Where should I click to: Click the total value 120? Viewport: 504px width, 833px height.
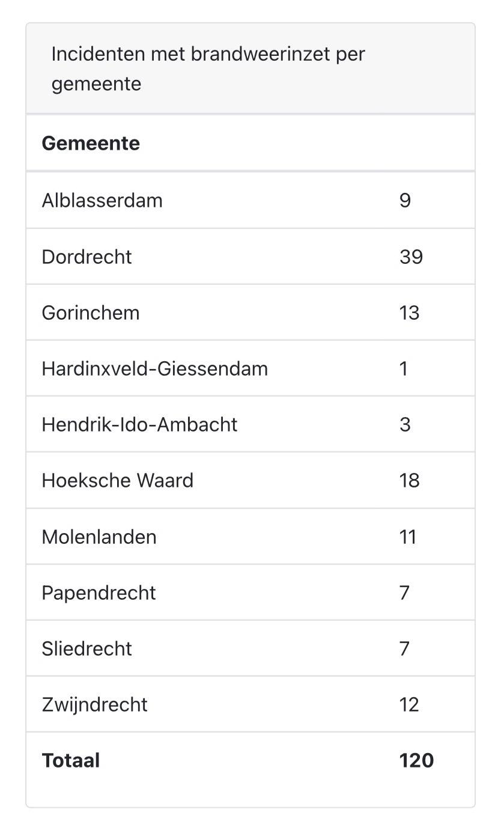[x=416, y=760]
